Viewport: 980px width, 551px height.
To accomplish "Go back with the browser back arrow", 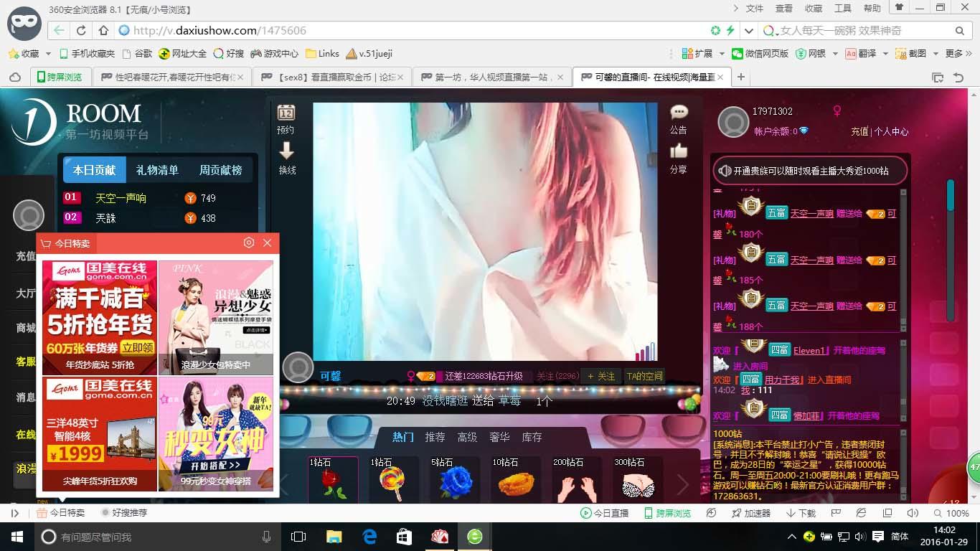I will [x=59, y=31].
